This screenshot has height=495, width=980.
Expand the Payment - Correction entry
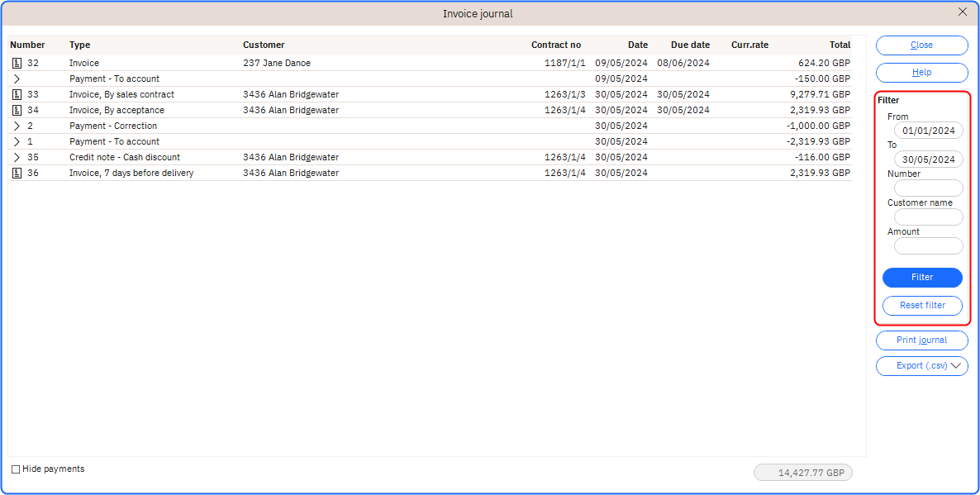click(17, 126)
